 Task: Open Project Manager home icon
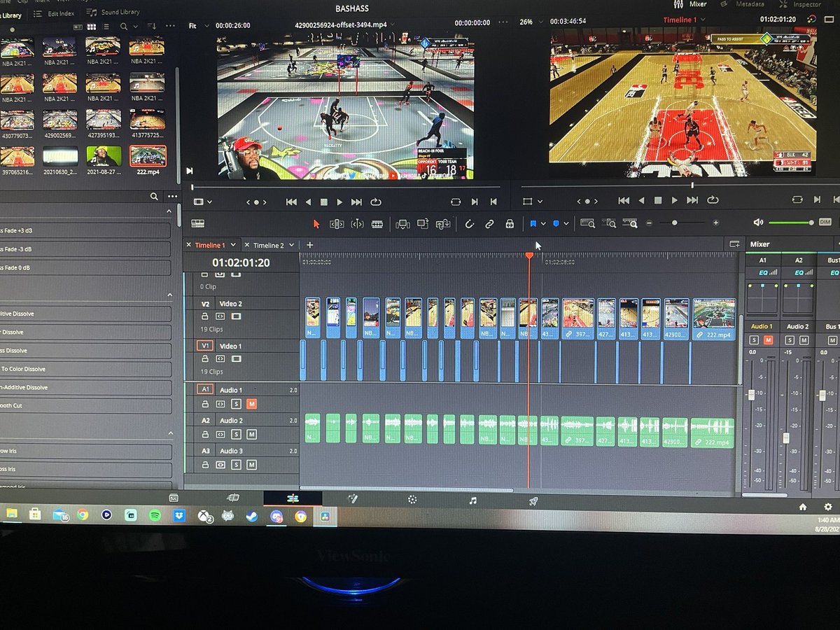[x=803, y=507]
